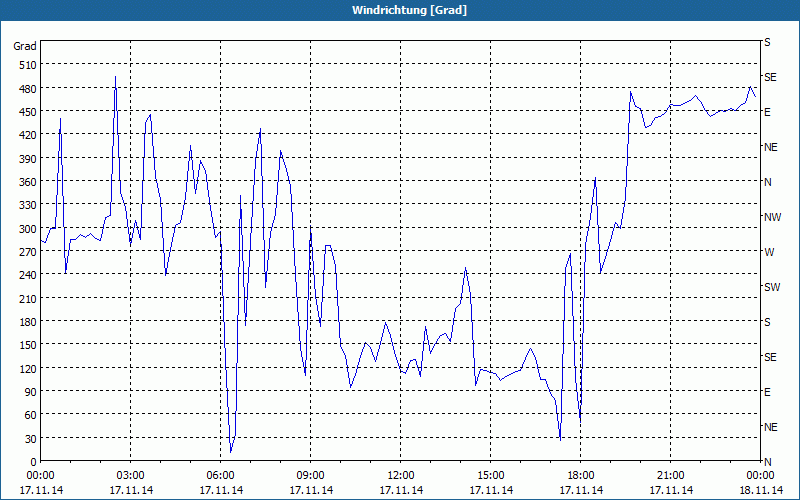This screenshot has width=800, height=500.
Task: Click the "30" left axis value
Action: point(31,439)
